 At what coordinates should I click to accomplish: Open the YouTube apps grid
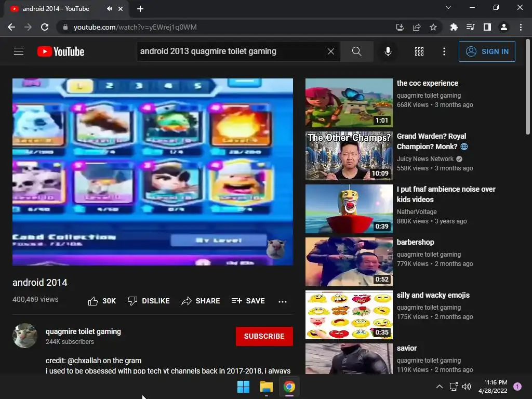419,51
